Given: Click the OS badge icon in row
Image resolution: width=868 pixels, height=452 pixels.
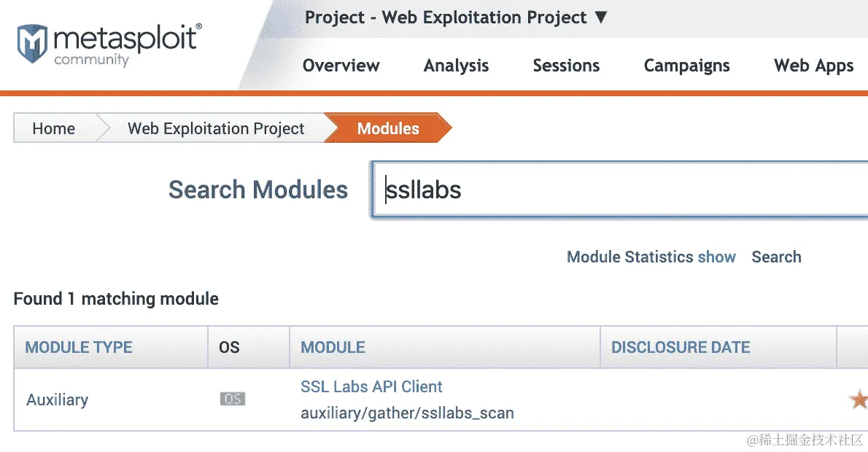Looking at the screenshot, I should [233, 399].
